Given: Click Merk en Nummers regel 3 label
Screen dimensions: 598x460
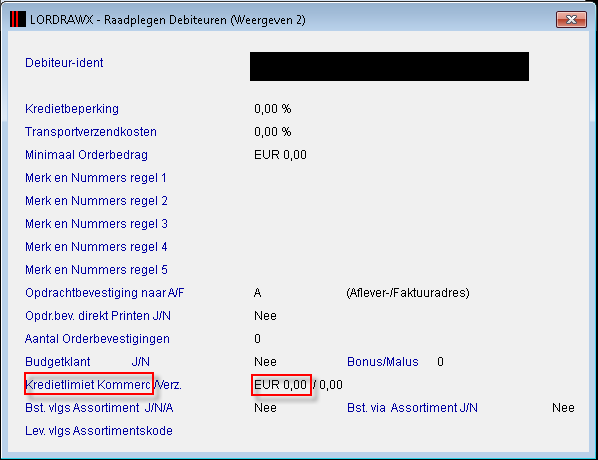Looking at the screenshot, I should [x=96, y=224].
